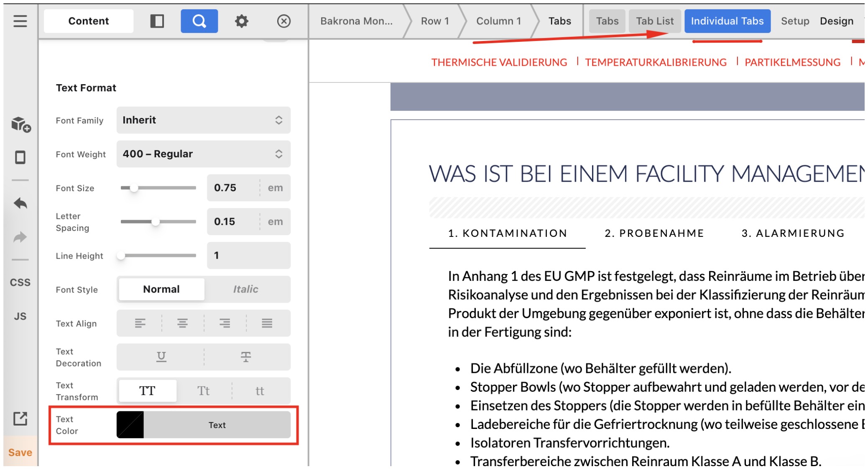The height and width of the screenshot is (472, 868).
Task: Select Normal font style
Action: point(161,289)
